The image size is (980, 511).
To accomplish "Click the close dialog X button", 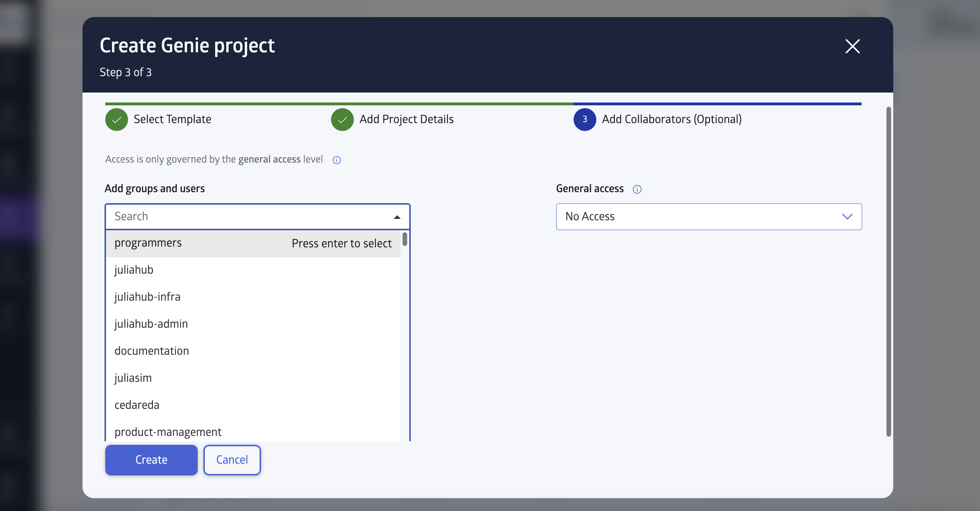I will [852, 46].
